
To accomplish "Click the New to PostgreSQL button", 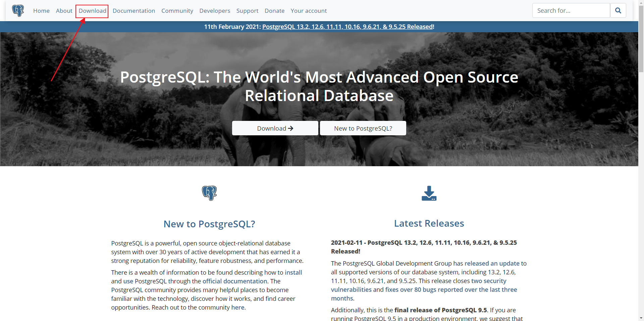I will 363,128.
